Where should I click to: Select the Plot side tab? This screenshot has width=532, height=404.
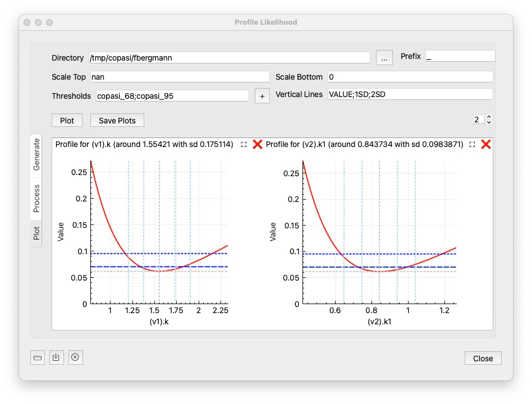coord(36,233)
